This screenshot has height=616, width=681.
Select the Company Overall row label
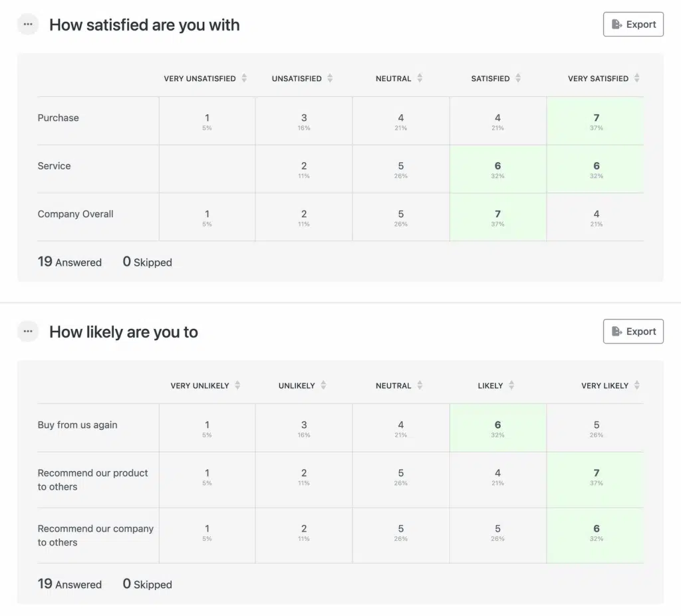click(76, 214)
